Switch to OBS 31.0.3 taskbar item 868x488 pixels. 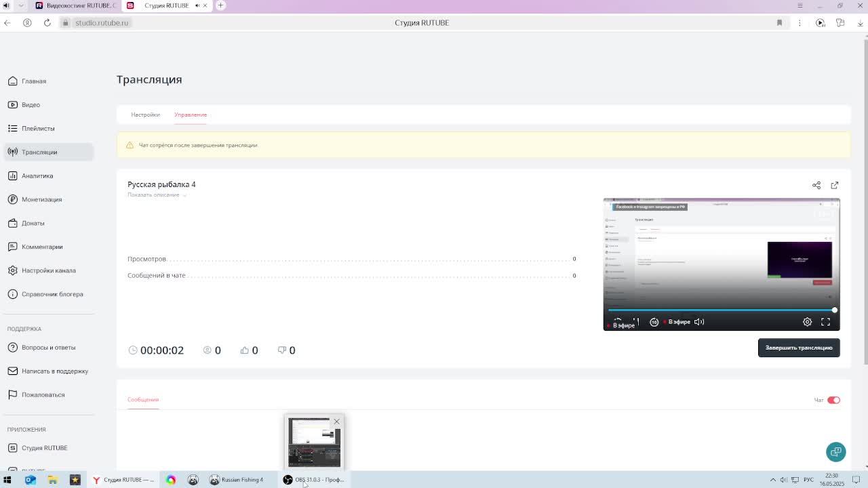[314, 480]
